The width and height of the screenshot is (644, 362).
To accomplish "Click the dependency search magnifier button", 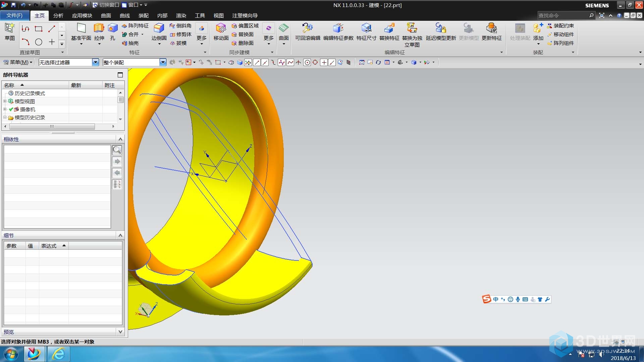I will pyautogui.click(x=117, y=150).
